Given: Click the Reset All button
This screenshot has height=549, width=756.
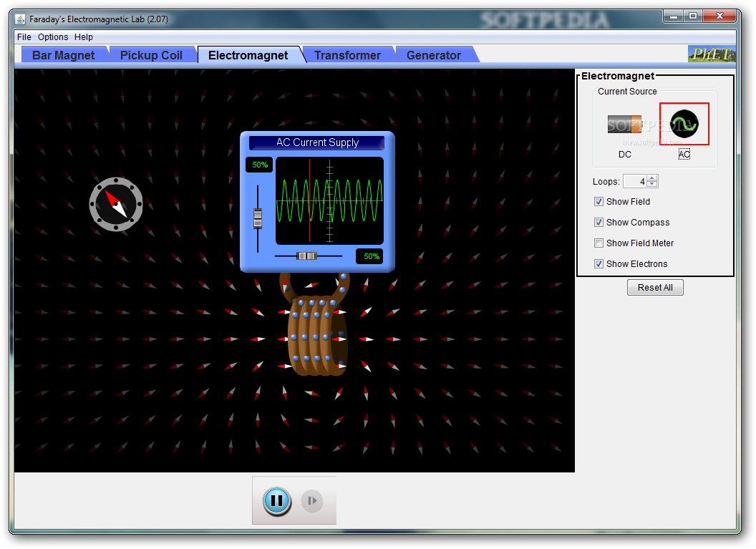Looking at the screenshot, I should [655, 287].
